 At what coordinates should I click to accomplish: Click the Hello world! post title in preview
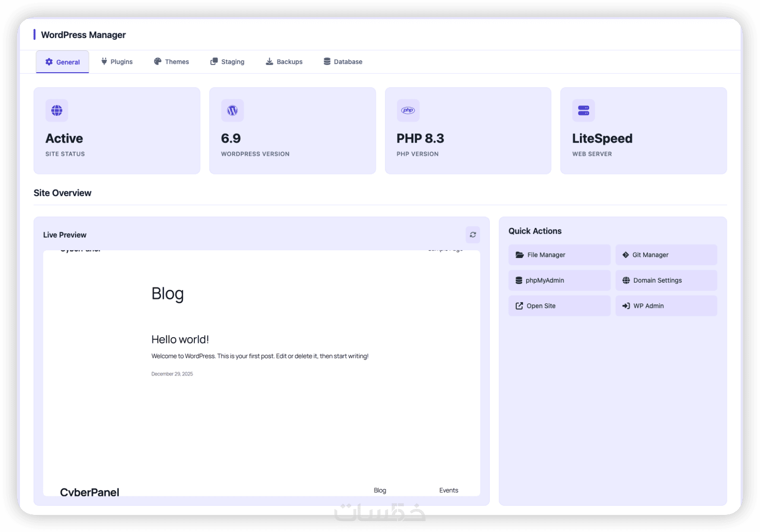180,340
